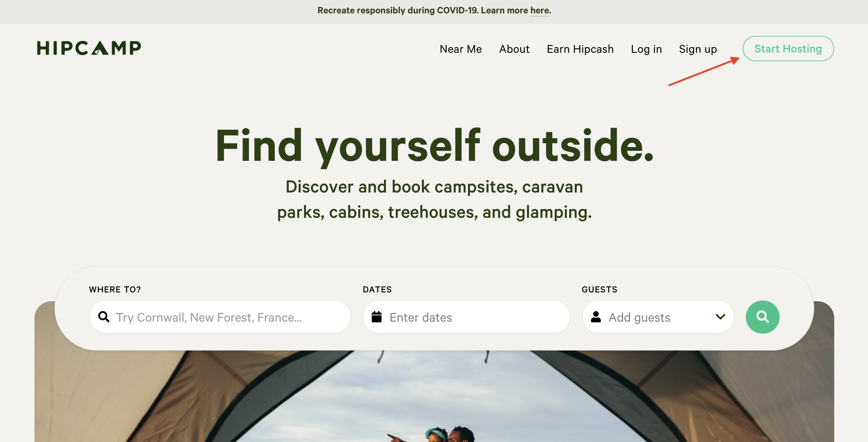Open the About menu item
The image size is (868, 442).
pos(514,49)
